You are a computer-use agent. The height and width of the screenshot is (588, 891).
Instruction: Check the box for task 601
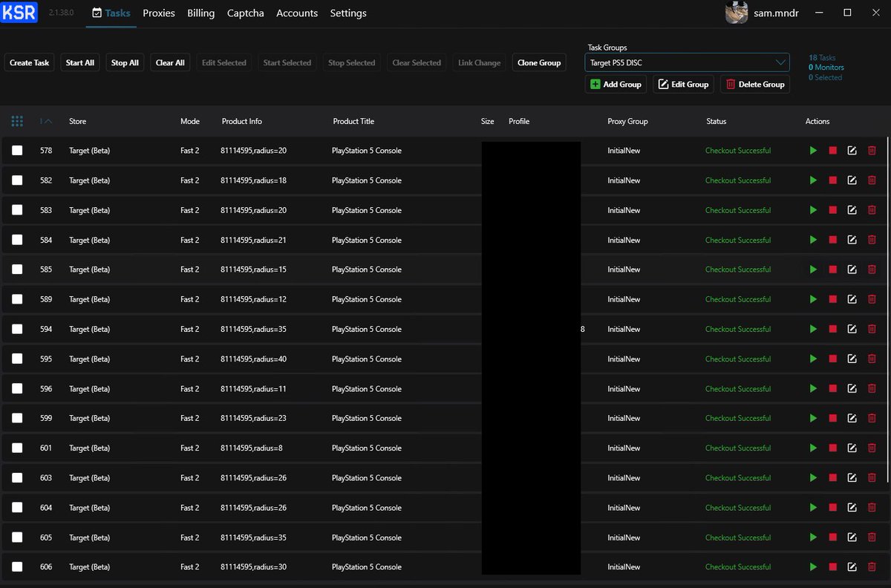17,448
